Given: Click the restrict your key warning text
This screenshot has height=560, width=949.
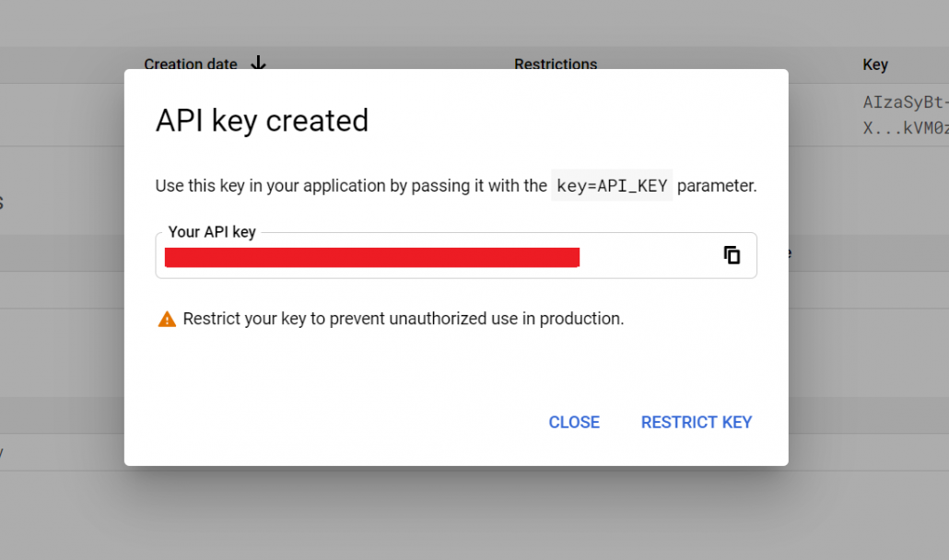Looking at the screenshot, I should (403, 319).
